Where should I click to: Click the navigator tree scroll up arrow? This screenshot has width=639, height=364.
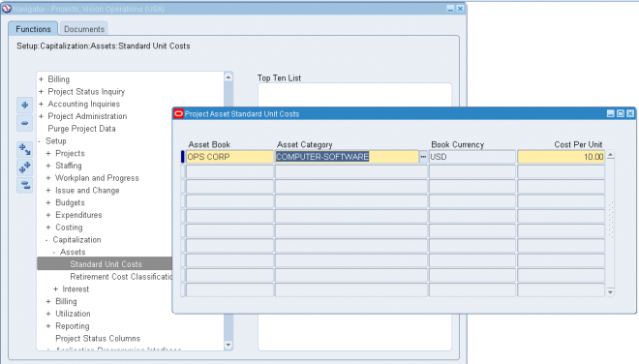coord(228,77)
